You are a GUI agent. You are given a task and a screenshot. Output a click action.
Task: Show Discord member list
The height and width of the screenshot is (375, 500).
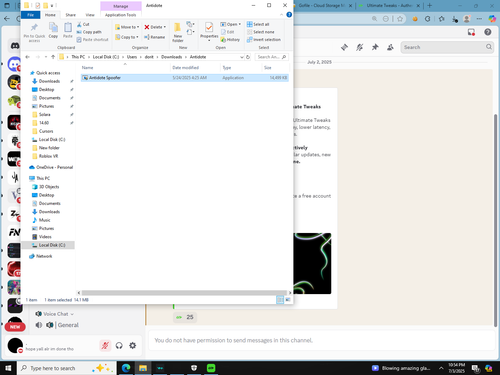(390, 47)
